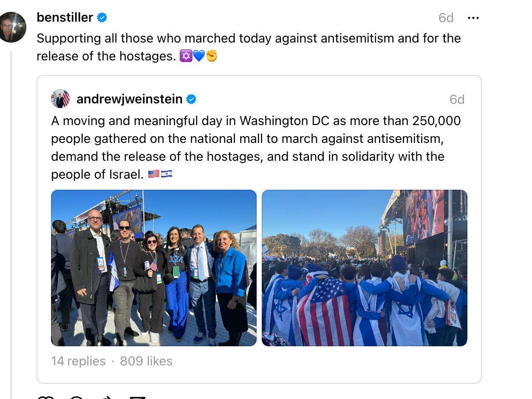Click benstiller's blue verified badge

pyautogui.click(x=102, y=17)
